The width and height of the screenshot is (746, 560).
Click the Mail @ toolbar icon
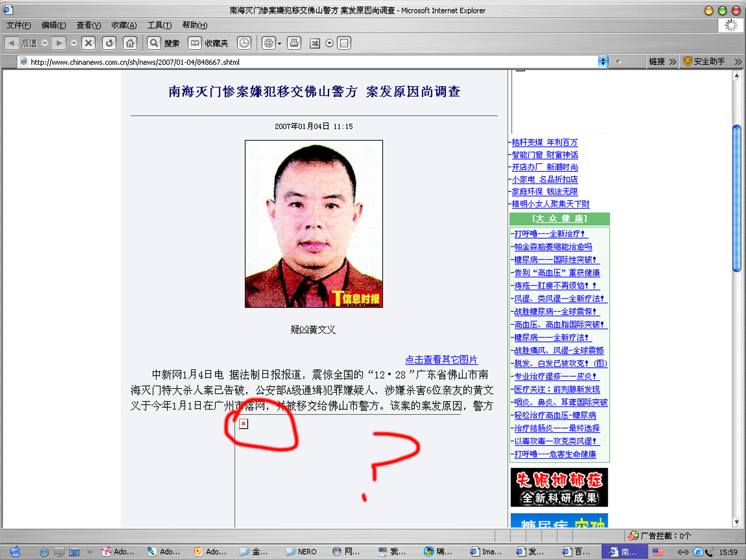tap(268, 43)
